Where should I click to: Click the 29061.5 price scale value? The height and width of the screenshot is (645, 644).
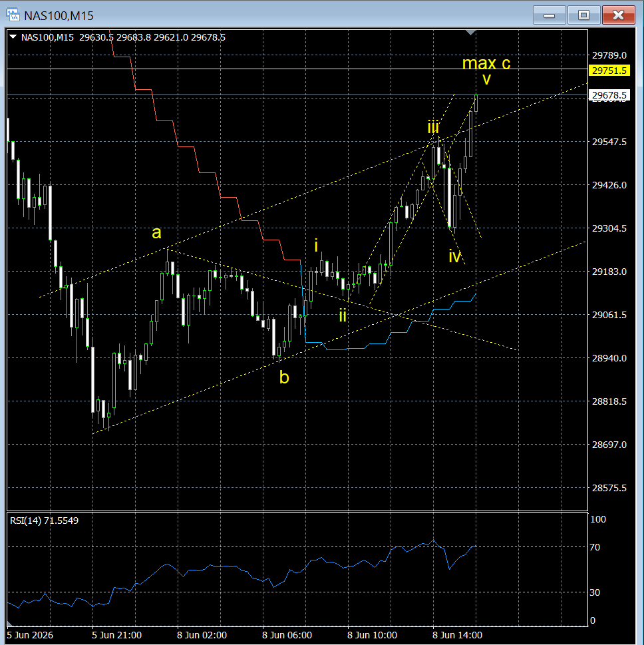[609, 315]
